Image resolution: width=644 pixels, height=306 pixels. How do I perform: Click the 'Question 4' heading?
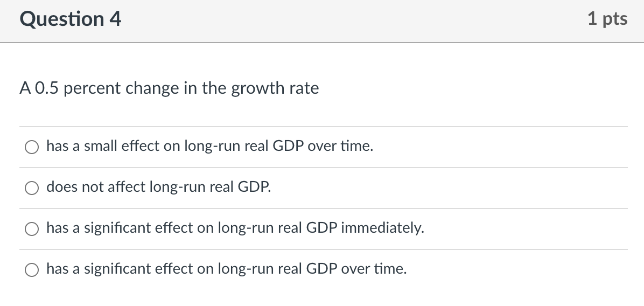(70, 19)
